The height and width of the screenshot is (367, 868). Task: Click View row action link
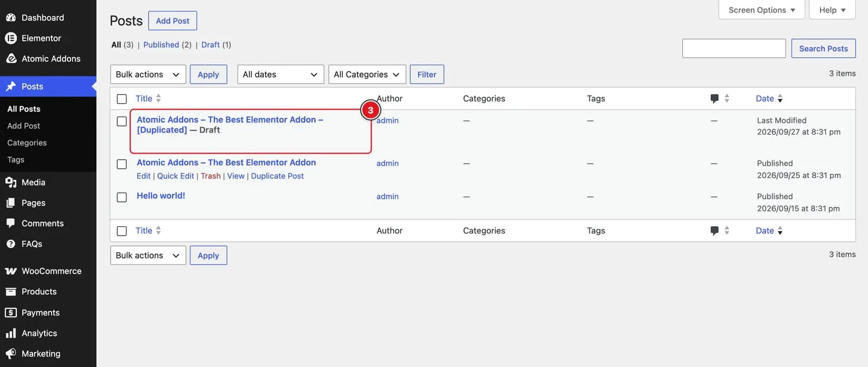pos(236,176)
